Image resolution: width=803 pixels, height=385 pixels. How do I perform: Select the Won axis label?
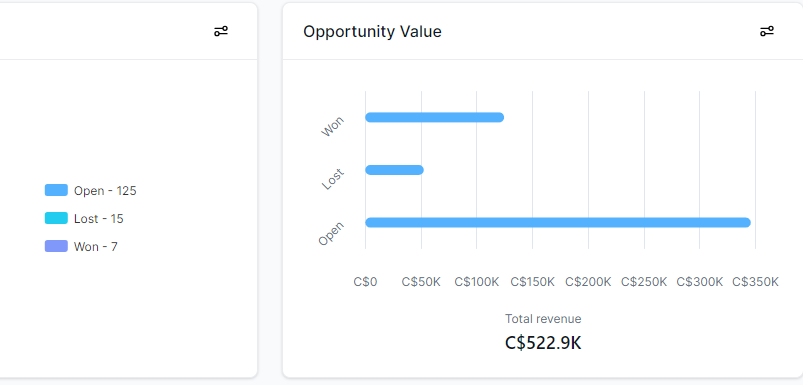point(333,127)
